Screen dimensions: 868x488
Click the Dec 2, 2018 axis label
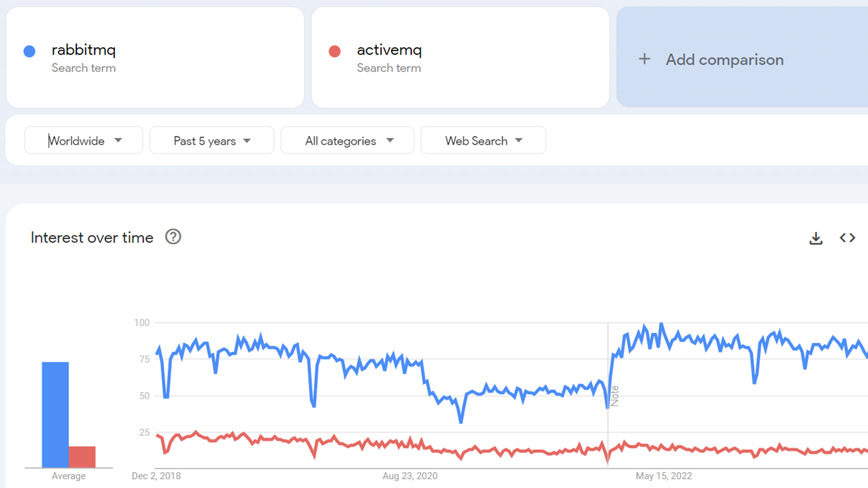(156, 476)
